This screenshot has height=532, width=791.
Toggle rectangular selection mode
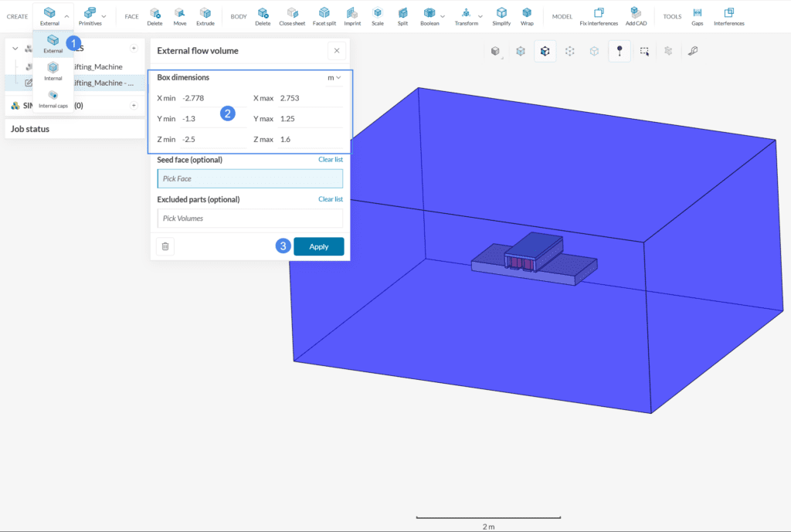tap(643, 50)
